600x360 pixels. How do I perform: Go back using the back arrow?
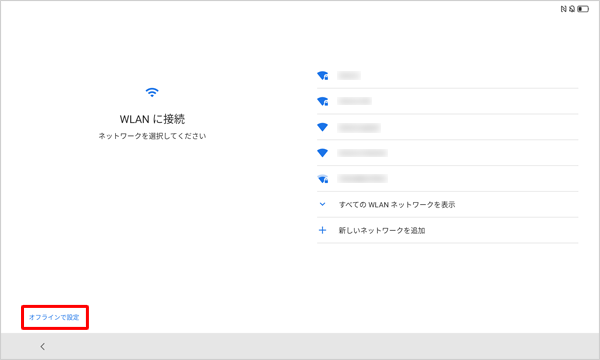(x=42, y=347)
